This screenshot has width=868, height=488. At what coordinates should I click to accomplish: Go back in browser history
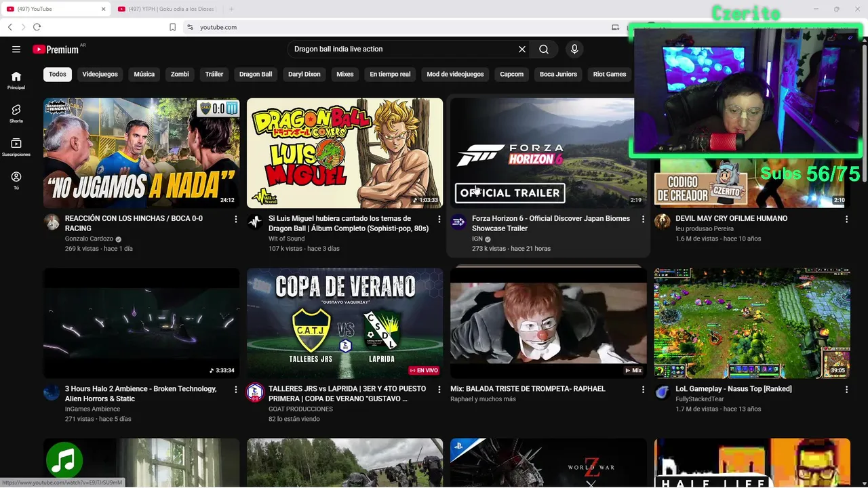(x=9, y=27)
